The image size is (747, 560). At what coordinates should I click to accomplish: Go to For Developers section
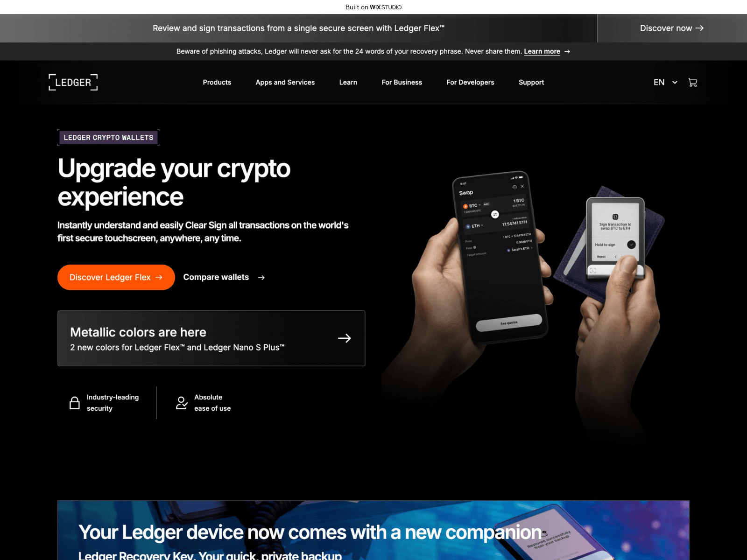[x=471, y=82]
